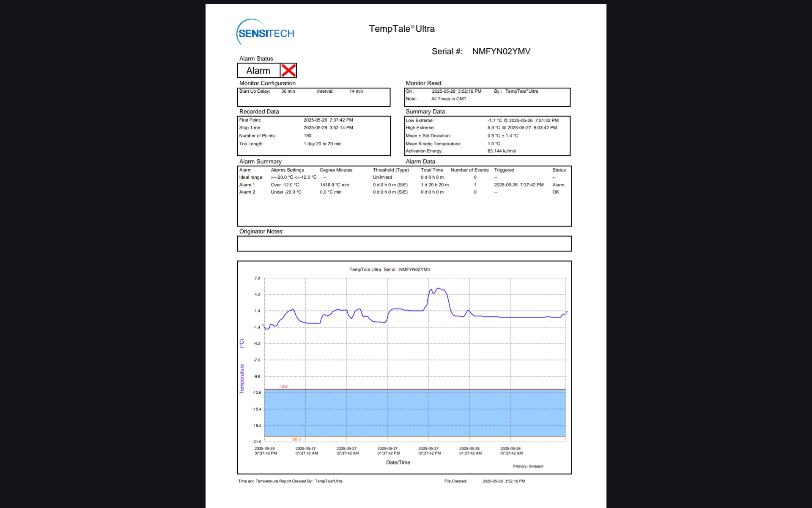Click Low Extreme value -1.7 °C
812x508 pixels.
pos(494,121)
